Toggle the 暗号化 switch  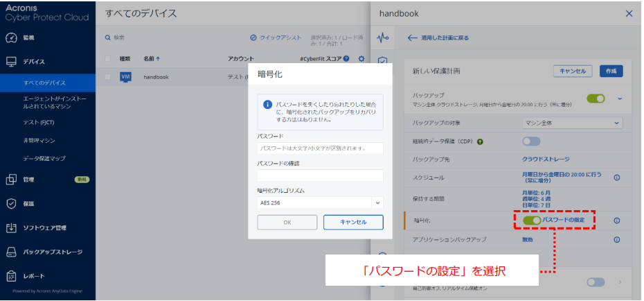(x=532, y=221)
